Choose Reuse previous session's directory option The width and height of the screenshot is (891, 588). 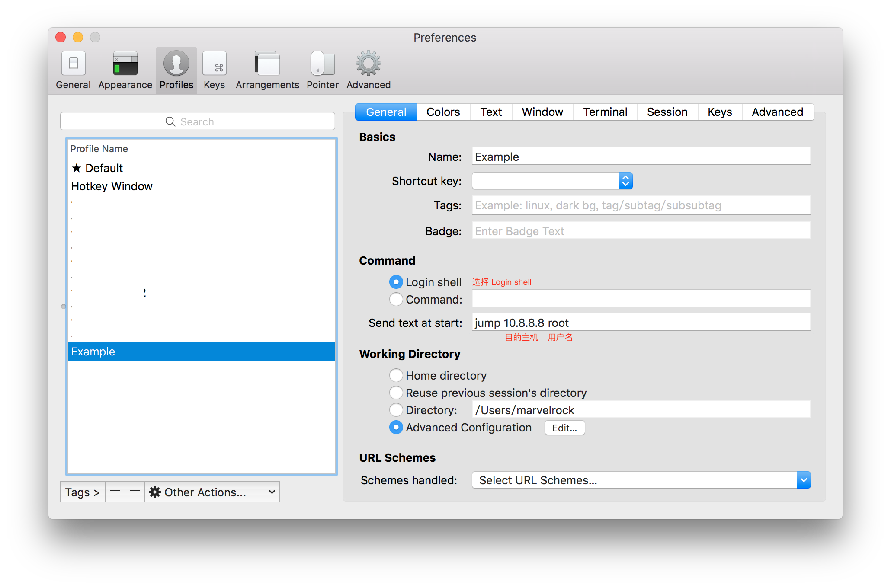tap(396, 393)
